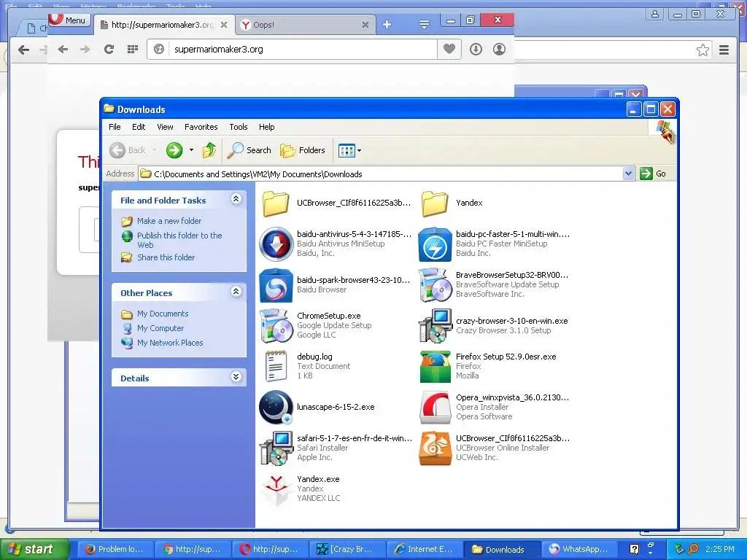Select the ChromeSetup.exe icon

click(276, 326)
